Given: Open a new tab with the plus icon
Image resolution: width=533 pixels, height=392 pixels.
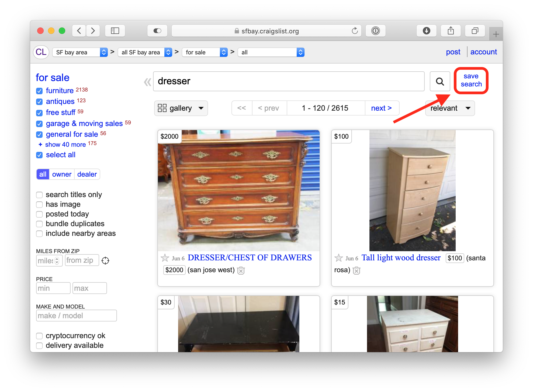Looking at the screenshot, I should (x=496, y=34).
